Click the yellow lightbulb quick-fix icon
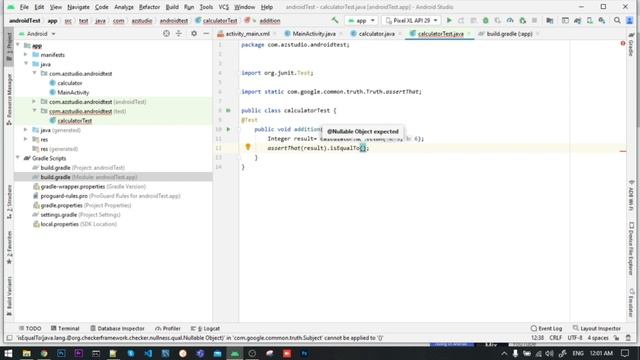640x360 pixels. tap(248, 147)
